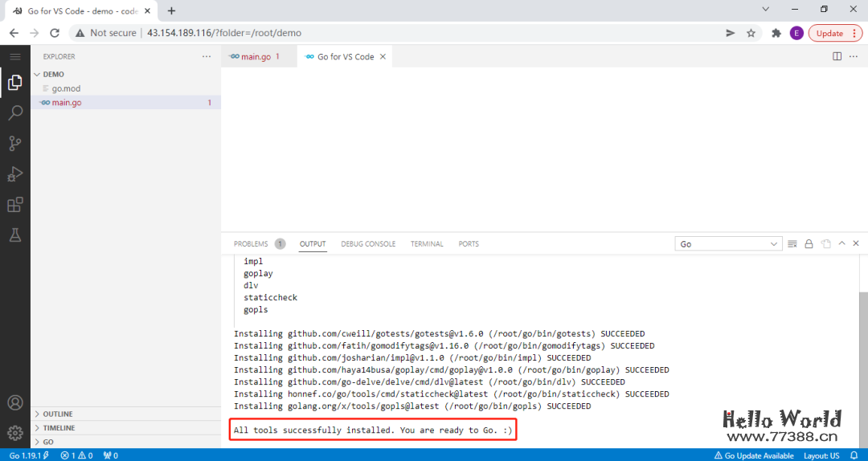The image size is (868, 461).
Task: Open editor more actions ellipsis
Action: (x=855, y=56)
